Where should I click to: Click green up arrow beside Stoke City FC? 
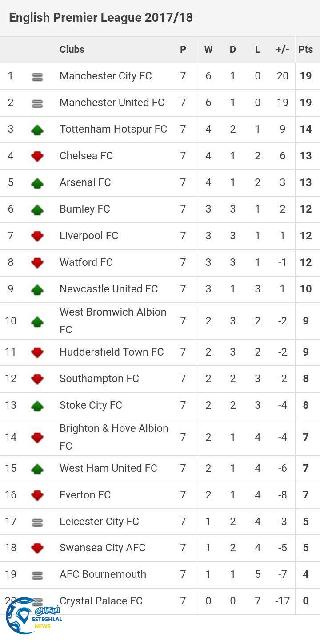click(x=37, y=406)
